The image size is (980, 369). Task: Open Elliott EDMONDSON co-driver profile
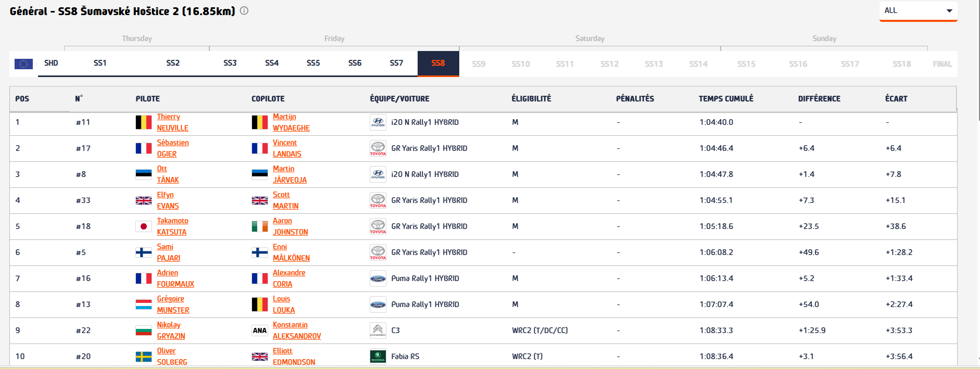[x=294, y=357]
